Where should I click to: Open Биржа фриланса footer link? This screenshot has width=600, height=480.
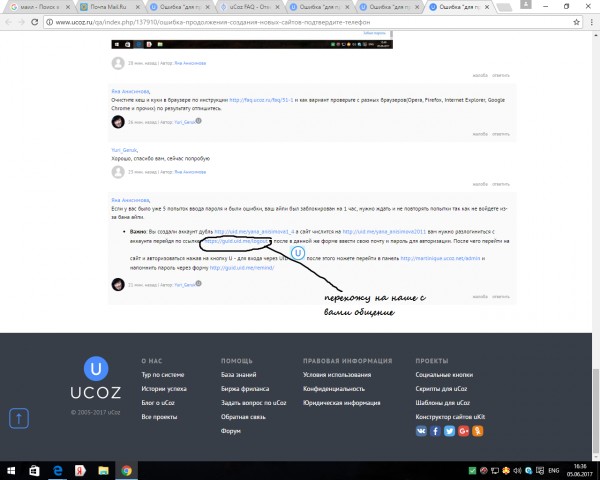pos(245,389)
